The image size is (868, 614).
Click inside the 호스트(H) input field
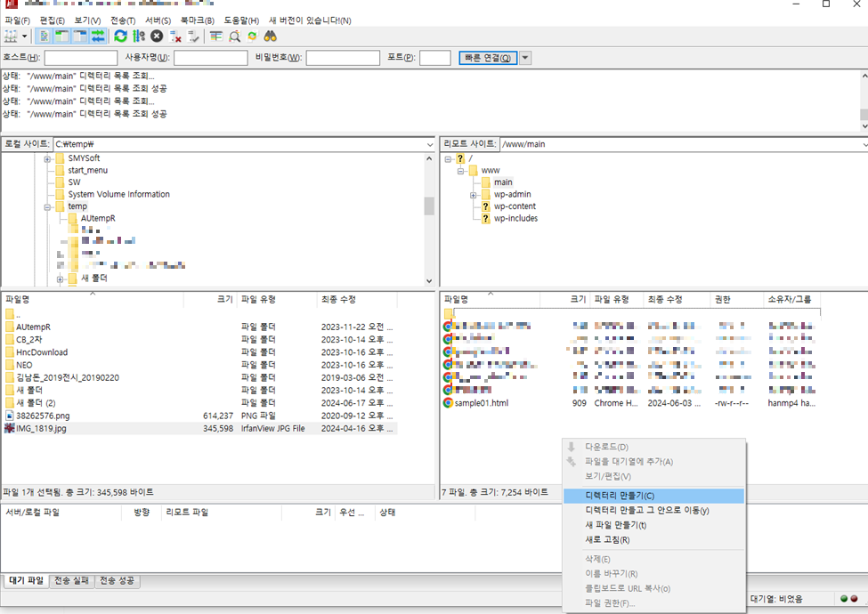click(80, 56)
